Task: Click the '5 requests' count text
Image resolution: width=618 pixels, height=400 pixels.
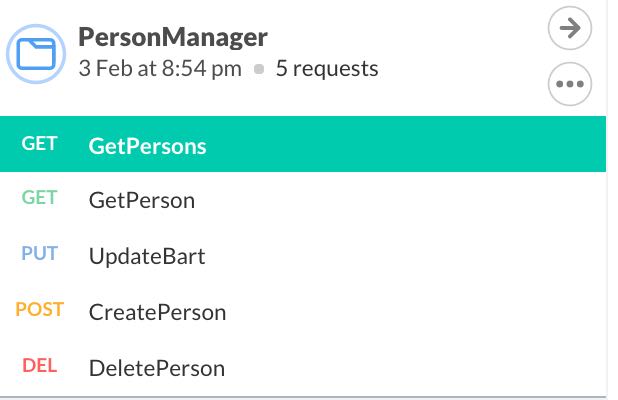Action: (x=326, y=69)
